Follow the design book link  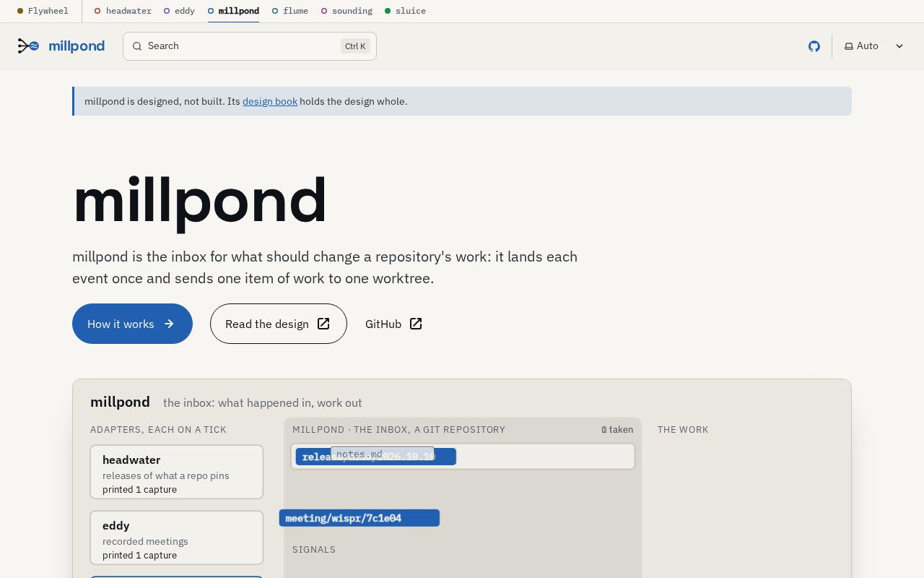coord(270,101)
